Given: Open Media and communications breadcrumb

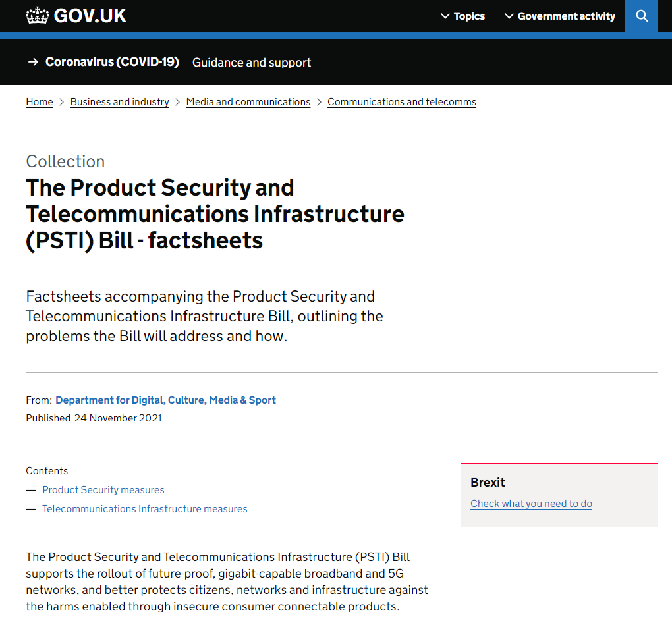Looking at the screenshot, I should [x=248, y=102].
